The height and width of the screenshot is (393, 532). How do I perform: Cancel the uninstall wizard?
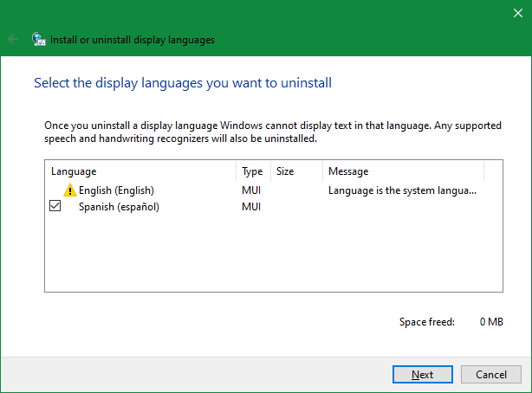pyautogui.click(x=491, y=374)
